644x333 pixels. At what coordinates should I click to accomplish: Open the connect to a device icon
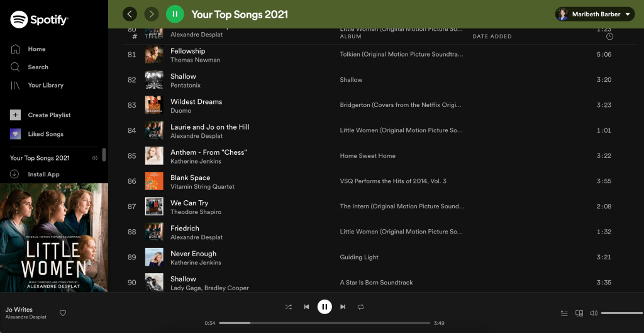coord(579,313)
